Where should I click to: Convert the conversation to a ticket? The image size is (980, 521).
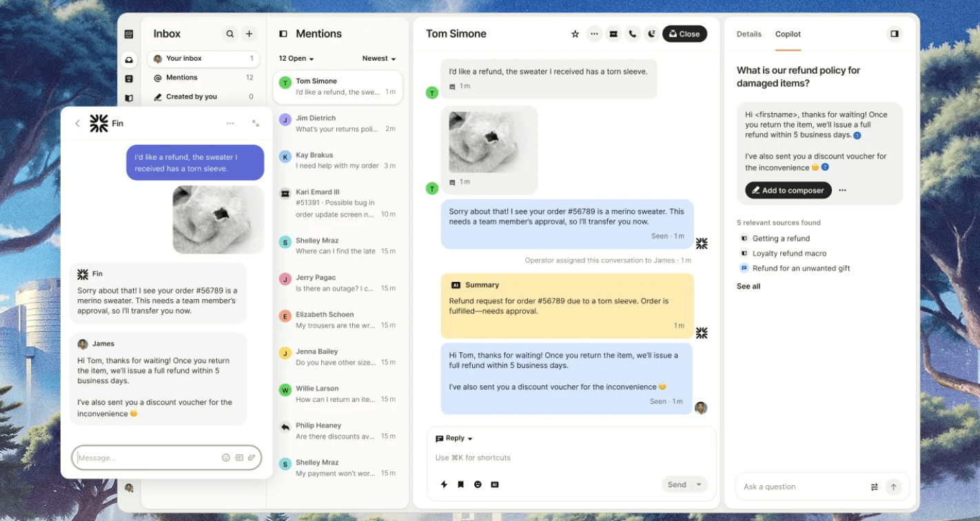pos(613,33)
